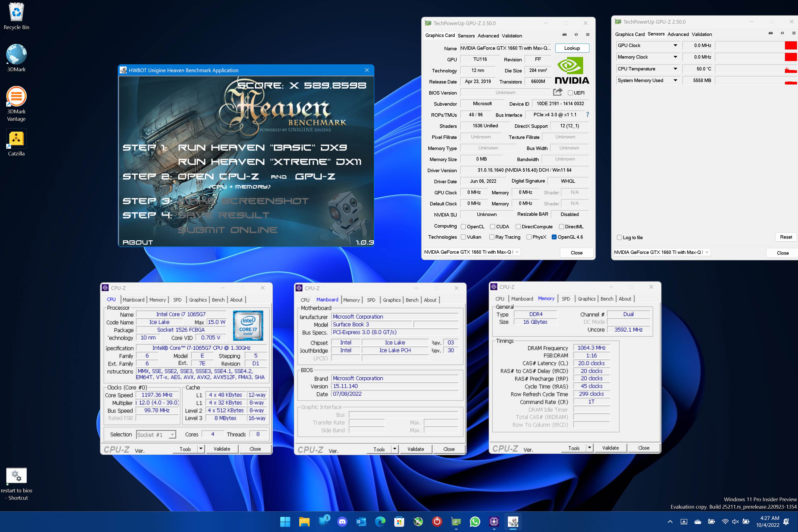This screenshot has width=798, height=532.
Task: Enable the Log to file checkbox
Action: coord(619,237)
